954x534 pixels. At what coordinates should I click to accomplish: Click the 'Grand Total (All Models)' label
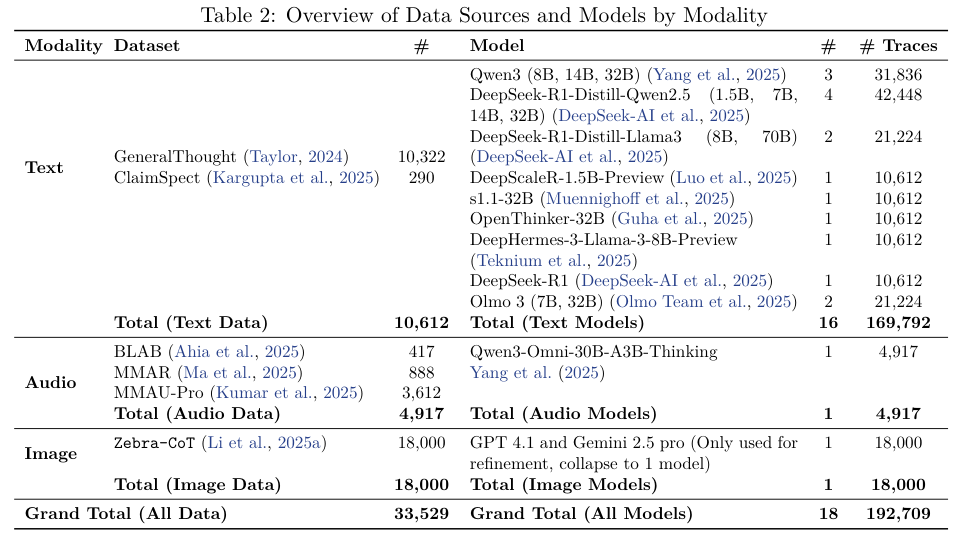(x=581, y=514)
